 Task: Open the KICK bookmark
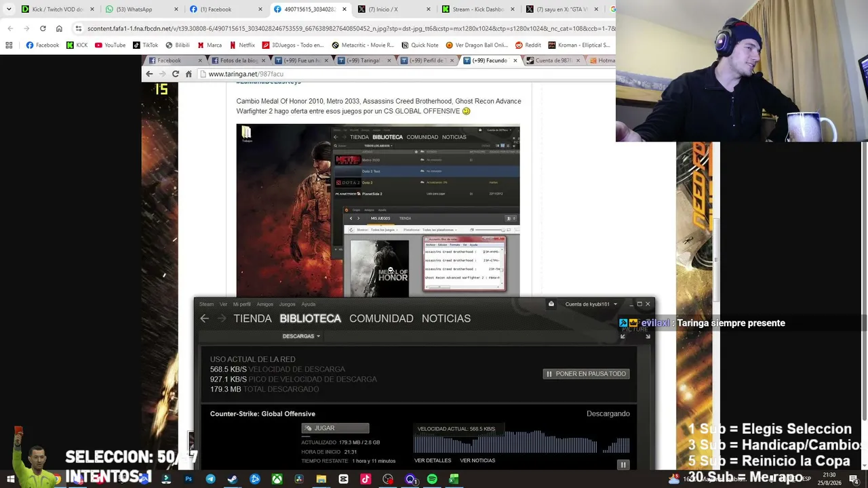pos(77,45)
